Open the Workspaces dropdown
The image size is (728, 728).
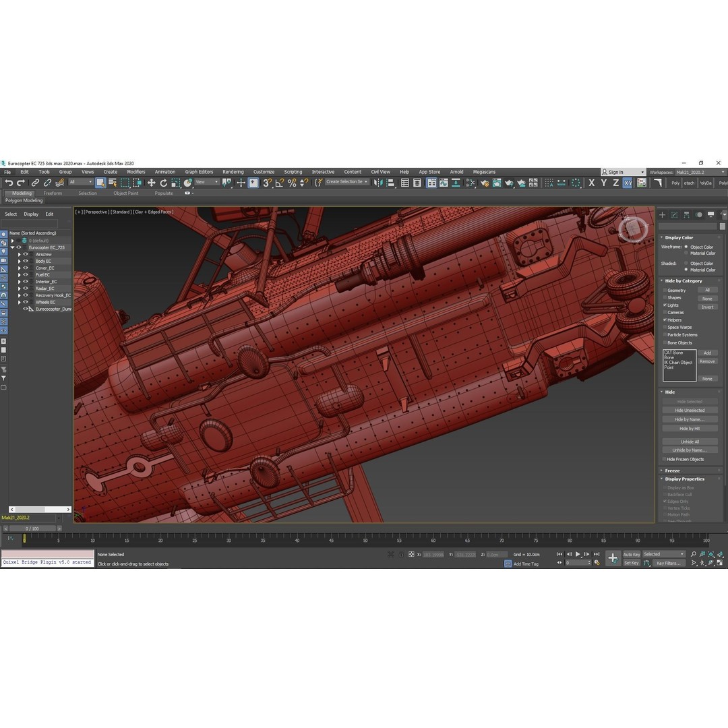coord(700,173)
